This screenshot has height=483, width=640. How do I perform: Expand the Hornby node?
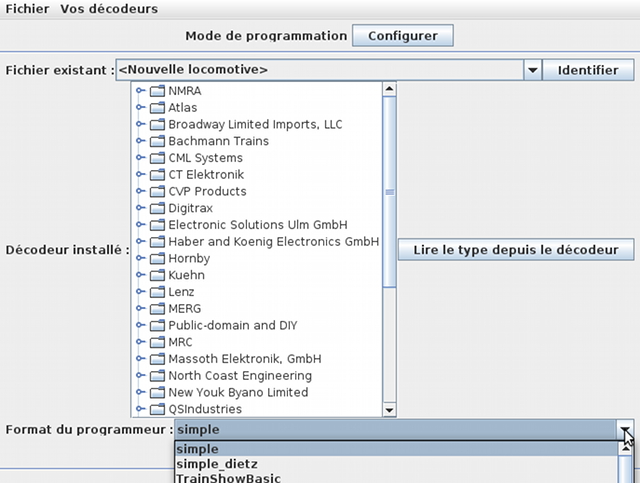140,258
